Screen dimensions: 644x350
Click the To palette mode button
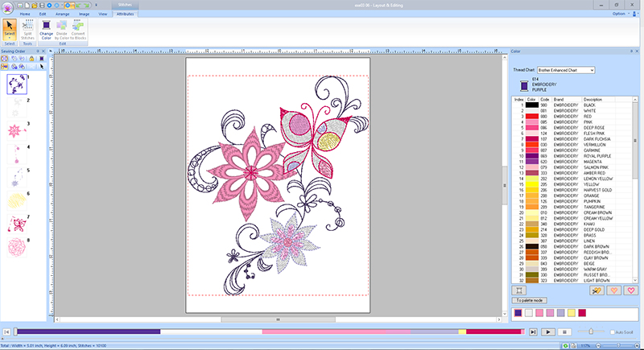click(530, 300)
